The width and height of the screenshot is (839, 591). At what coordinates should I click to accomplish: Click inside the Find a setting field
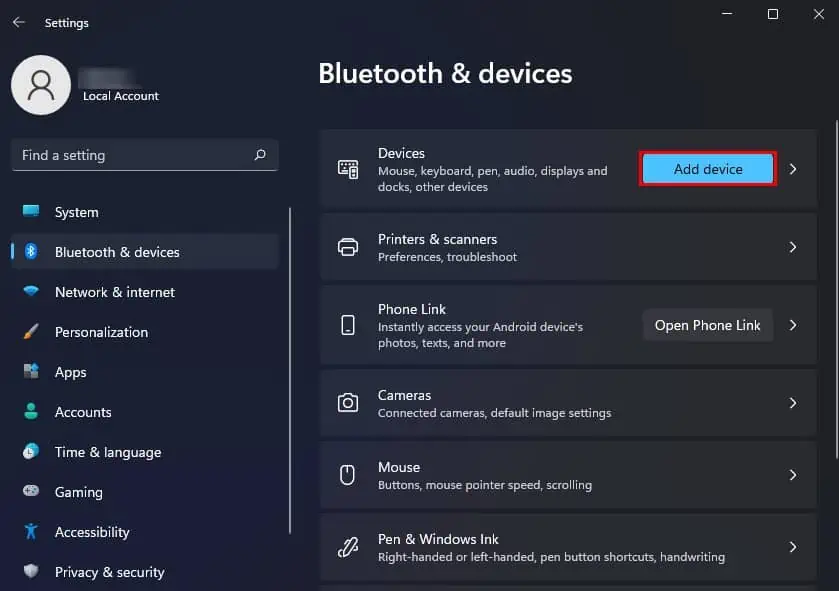tap(130, 155)
